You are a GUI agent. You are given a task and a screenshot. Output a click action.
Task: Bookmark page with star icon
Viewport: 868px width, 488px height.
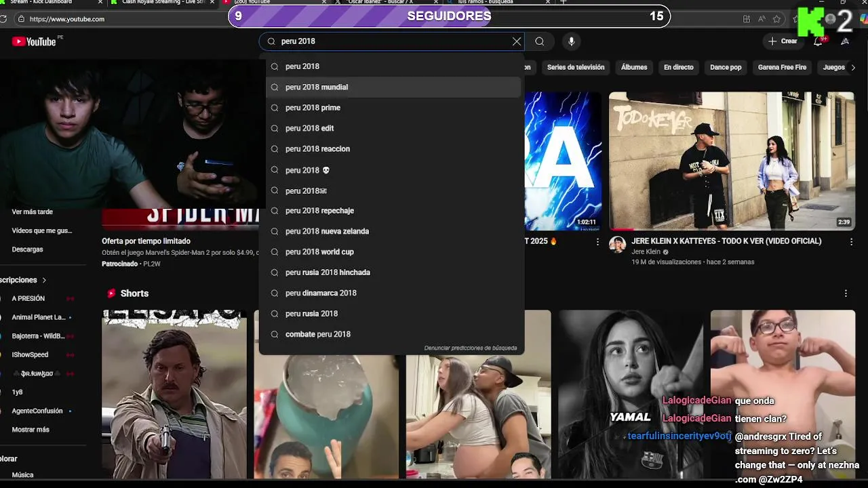tap(777, 19)
